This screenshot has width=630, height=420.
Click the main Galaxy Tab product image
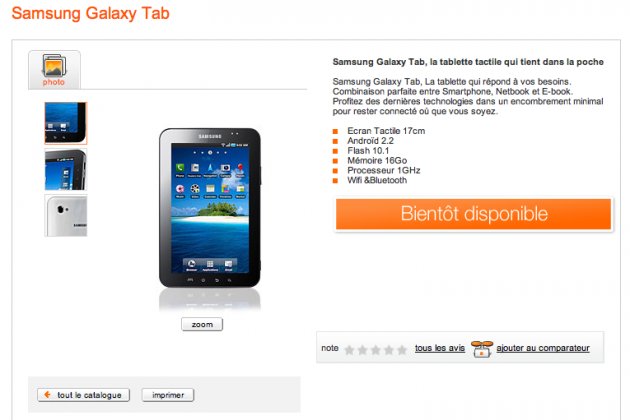coord(210,208)
